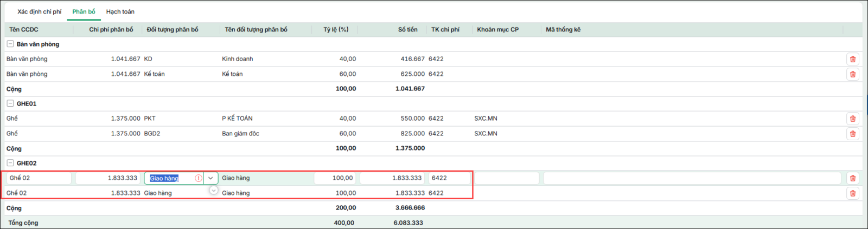Delete the Ghế BGD2 allocation row
This screenshot has width=868, height=229.
click(852, 134)
